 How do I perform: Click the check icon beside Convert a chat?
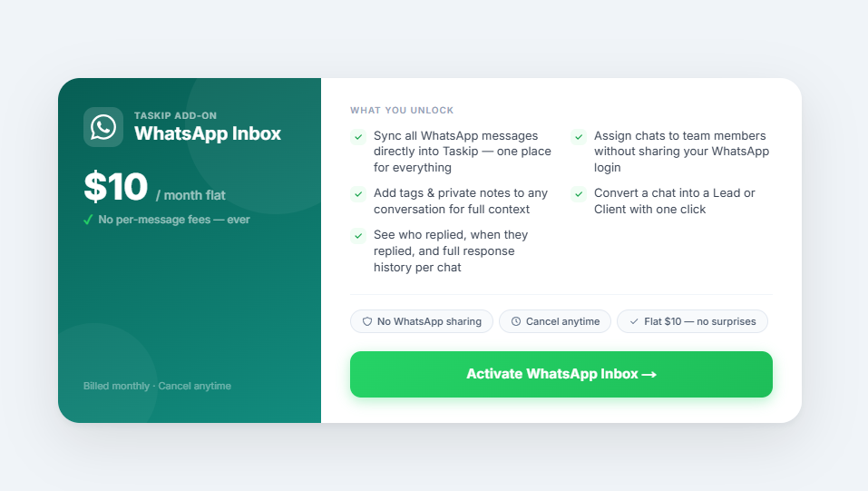click(x=578, y=194)
